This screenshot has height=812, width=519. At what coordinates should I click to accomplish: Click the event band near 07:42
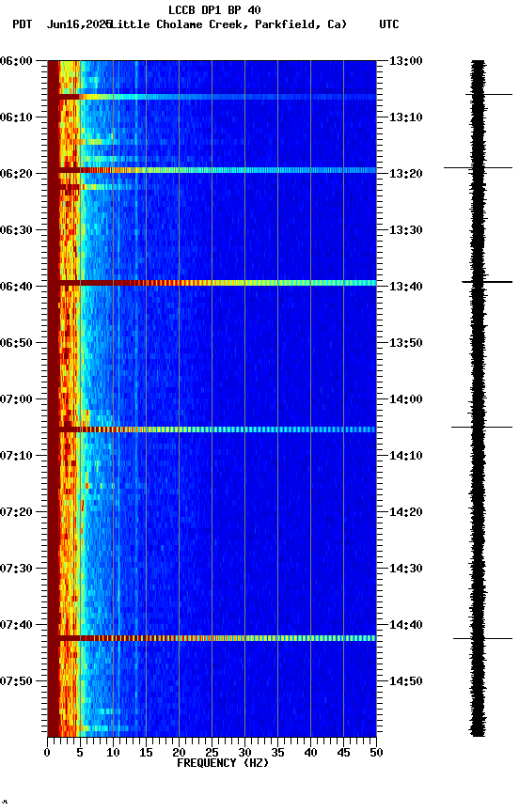(212, 638)
